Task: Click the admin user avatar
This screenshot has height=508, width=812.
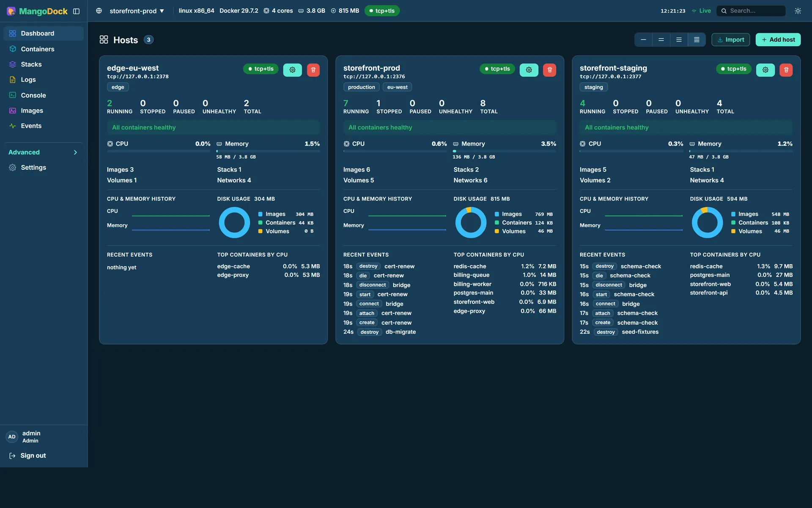Action: pos(12,437)
